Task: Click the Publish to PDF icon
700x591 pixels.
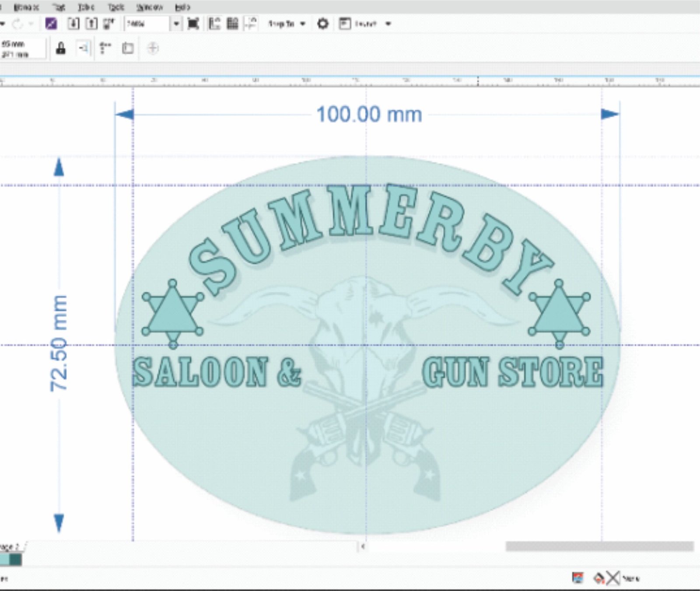Action: tap(108, 24)
